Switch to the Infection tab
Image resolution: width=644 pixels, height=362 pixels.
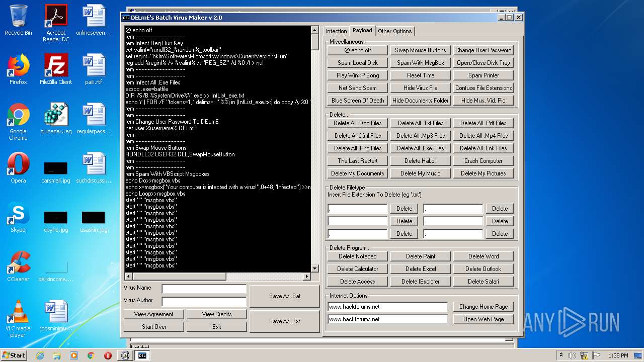(336, 31)
